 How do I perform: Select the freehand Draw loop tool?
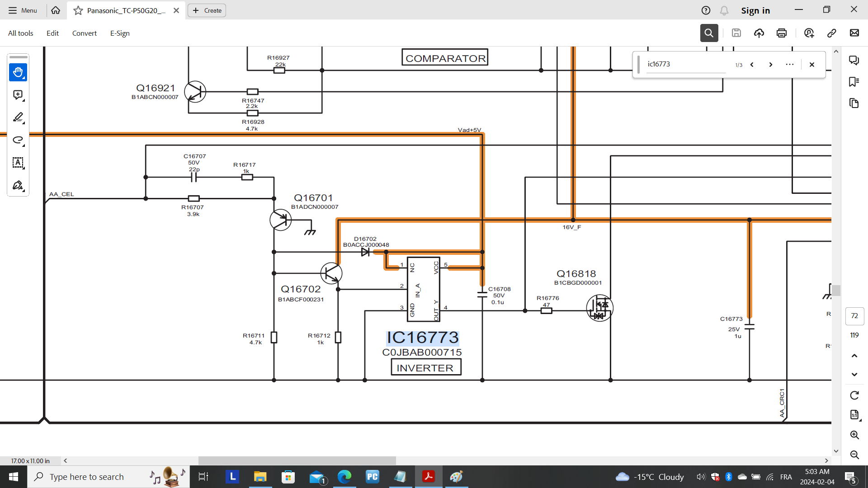pyautogui.click(x=18, y=140)
